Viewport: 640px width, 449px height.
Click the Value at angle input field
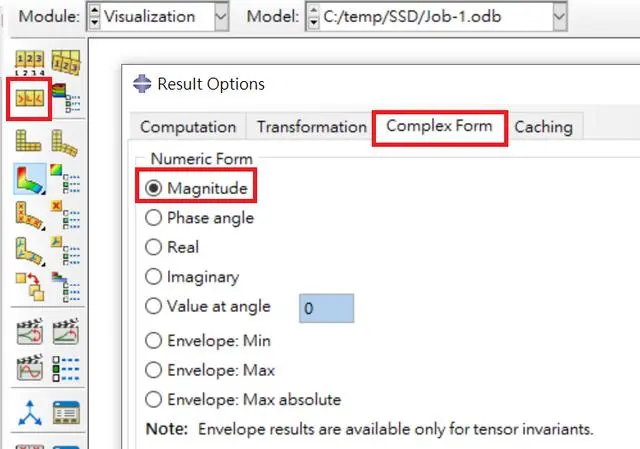point(327,308)
